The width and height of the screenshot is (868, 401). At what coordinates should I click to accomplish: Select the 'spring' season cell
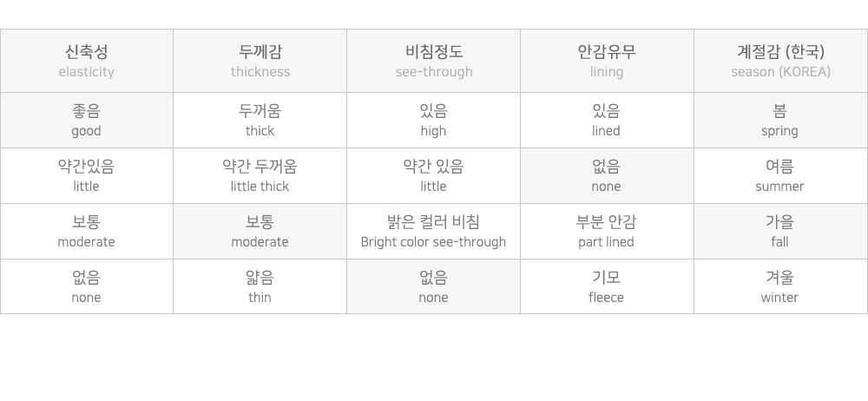780,120
